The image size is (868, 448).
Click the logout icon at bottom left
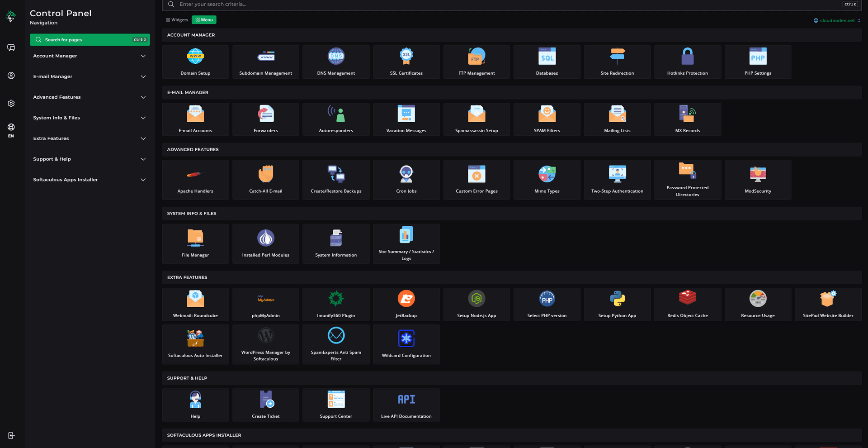pos(11,435)
